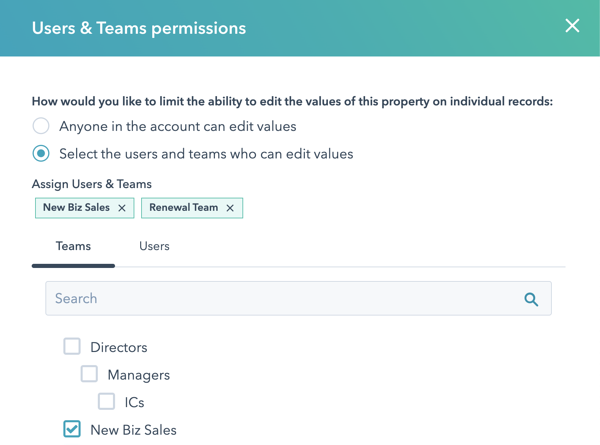Screen dimensions: 600x445
Task: Tick the Managers checkbox
Action: click(x=89, y=374)
